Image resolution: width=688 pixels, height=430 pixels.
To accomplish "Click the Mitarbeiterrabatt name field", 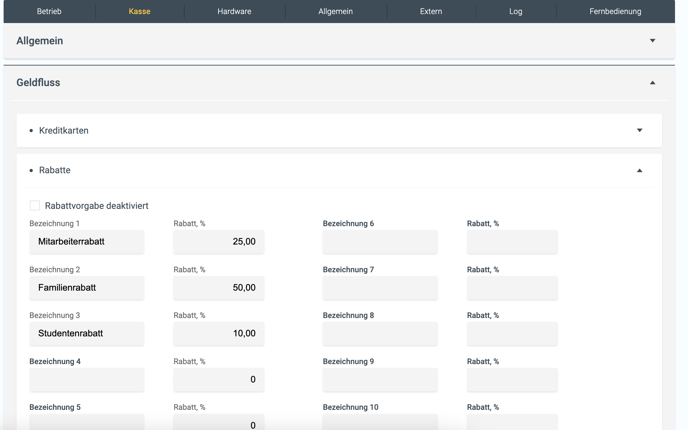I will (x=87, y=242).
